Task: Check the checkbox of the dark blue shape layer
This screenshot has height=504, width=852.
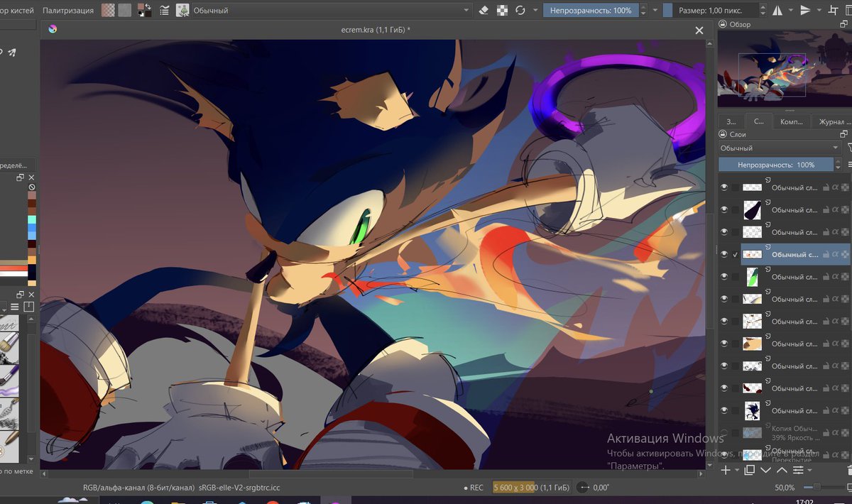Action: (x=736, y=209)
